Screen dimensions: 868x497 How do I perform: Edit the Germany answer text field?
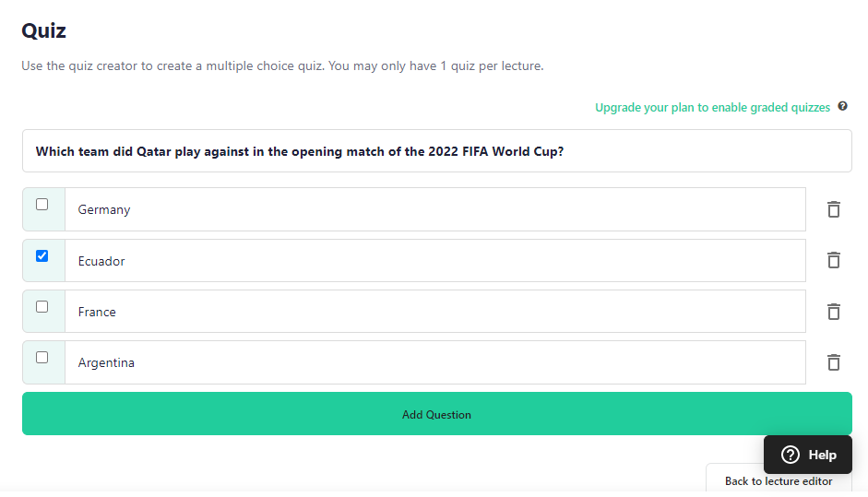[x=435, y=209]
